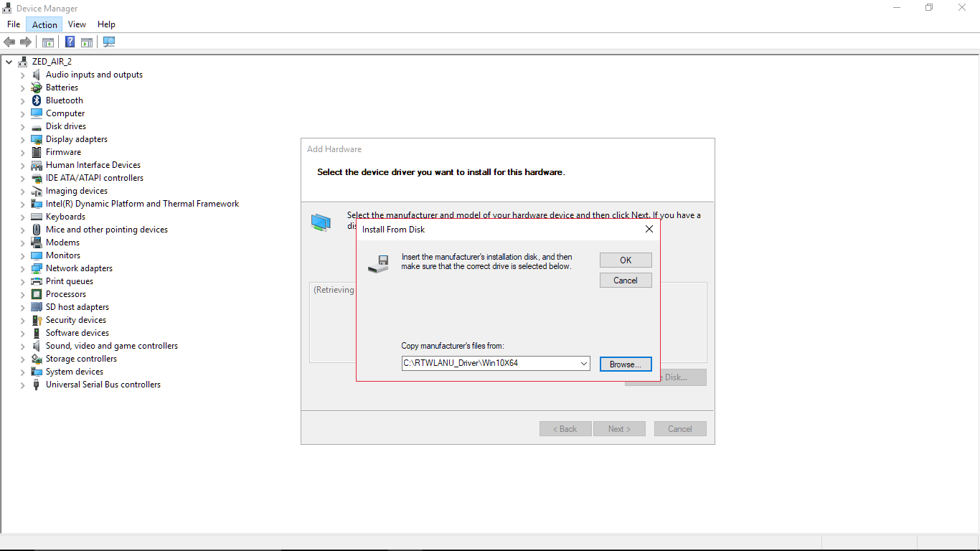Open the View menu
980x551 pixels.
77,24
